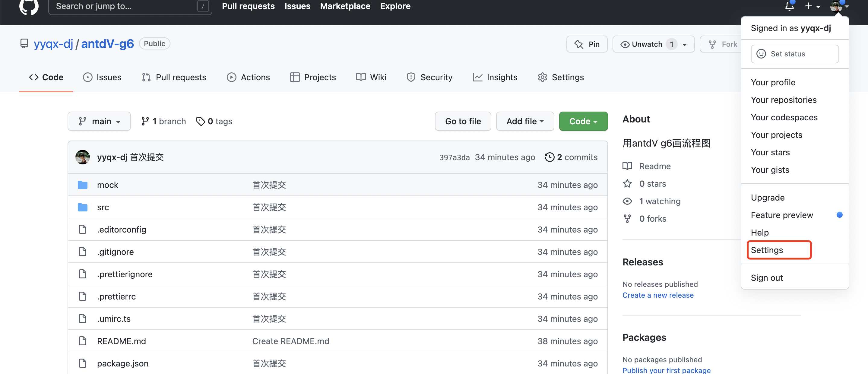Select Upgrade in user menu
The width and height of the screenshot is (868, 374).
tap(768, 198)
